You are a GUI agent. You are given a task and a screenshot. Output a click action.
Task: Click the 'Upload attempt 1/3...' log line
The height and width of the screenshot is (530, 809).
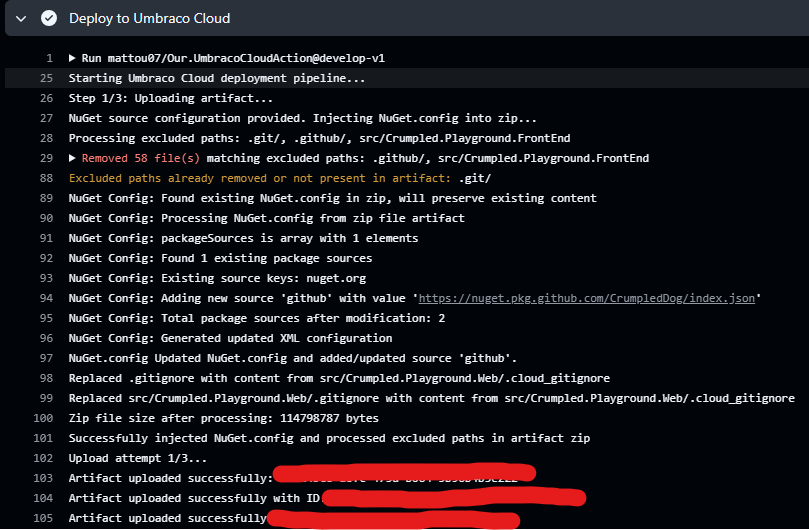click(137, 458)
